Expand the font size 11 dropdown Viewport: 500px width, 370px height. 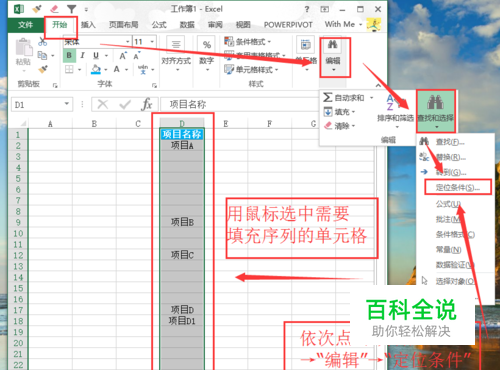coord(152,42)
